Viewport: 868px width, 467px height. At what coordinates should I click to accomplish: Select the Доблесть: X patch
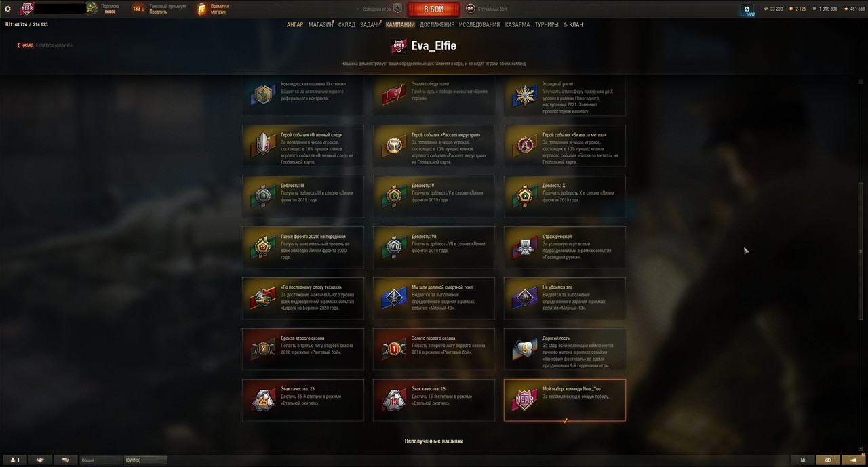tap(565, 197)
